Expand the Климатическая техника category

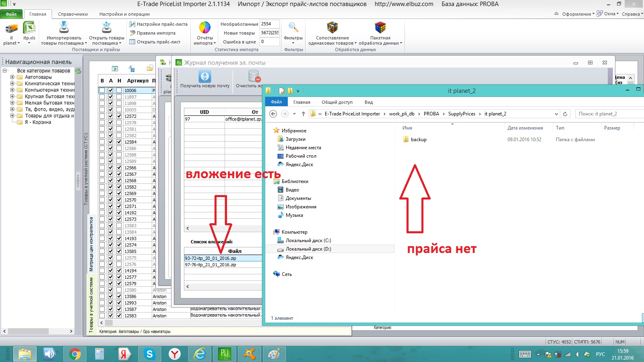click(12, 84)
